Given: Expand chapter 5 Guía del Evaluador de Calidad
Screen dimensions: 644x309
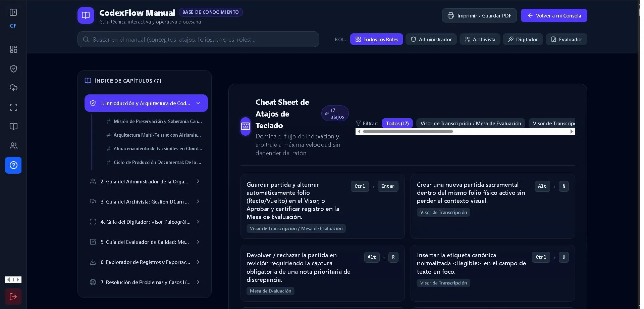Looking at the screenshot, I should point(146,242).
